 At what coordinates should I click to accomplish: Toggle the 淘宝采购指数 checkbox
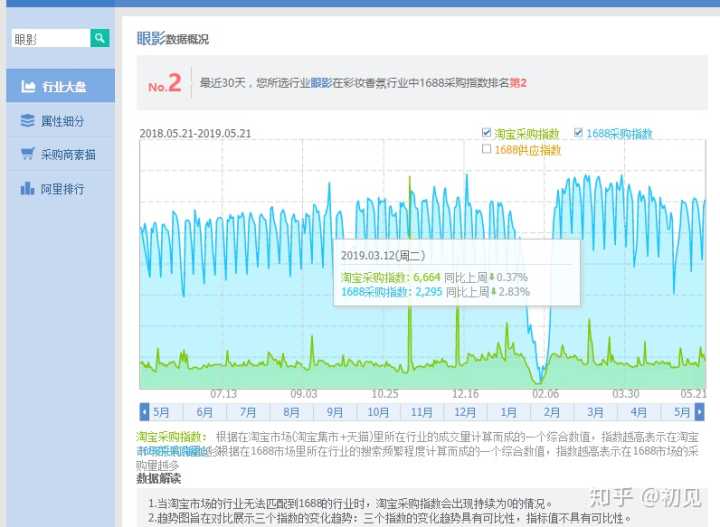pos(487,133)
